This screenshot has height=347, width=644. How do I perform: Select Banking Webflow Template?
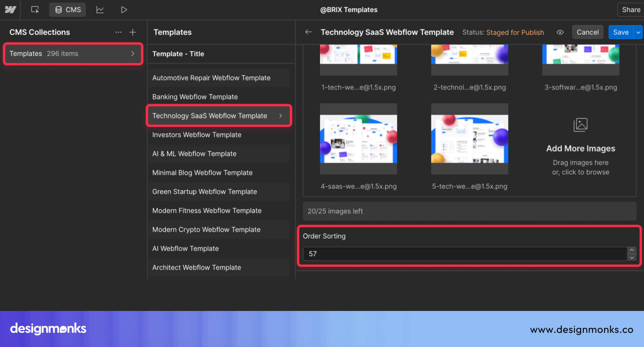(x=219, y=97)
